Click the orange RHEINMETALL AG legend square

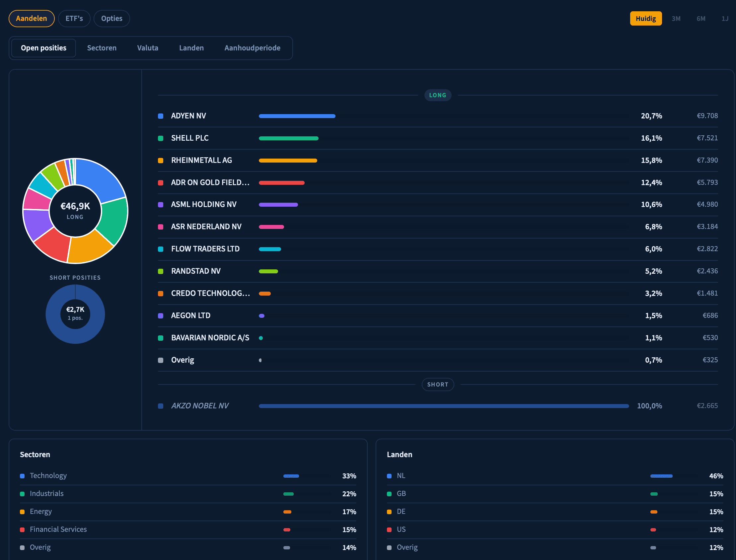[x=161, y=160]
